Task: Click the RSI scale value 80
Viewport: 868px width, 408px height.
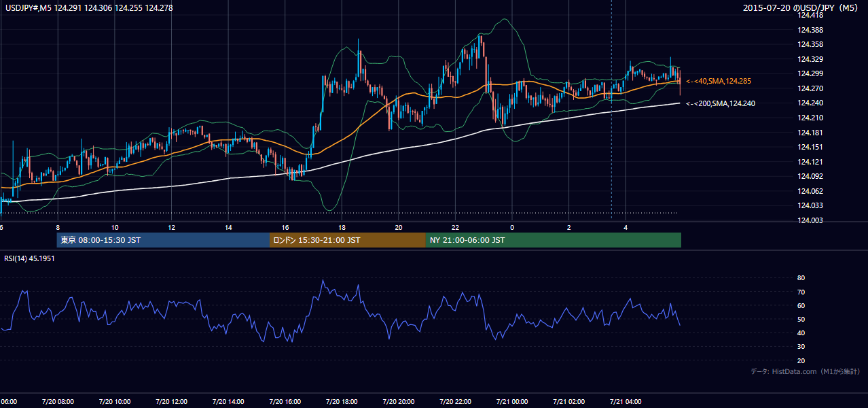Action: [801, 278]
